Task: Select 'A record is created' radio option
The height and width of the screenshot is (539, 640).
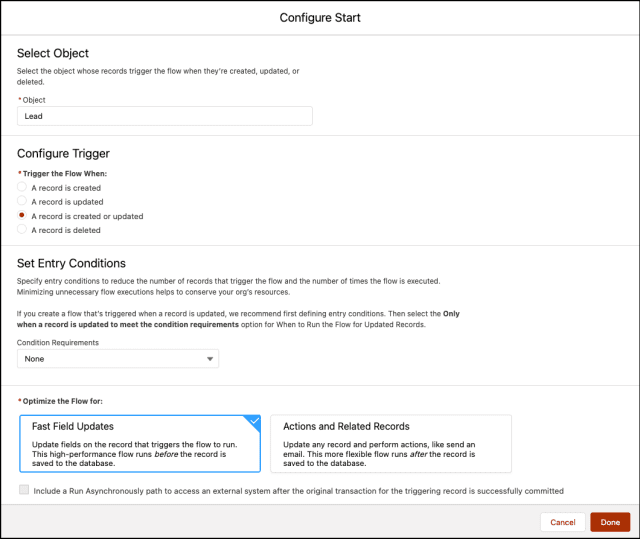Action: (22, 187)
